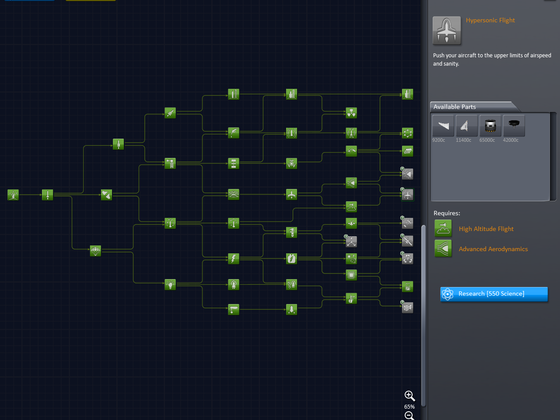Screen dimensions: 560x420
Task: Open the High Altitude Flight requirement link
Action: tap(486, 229)
